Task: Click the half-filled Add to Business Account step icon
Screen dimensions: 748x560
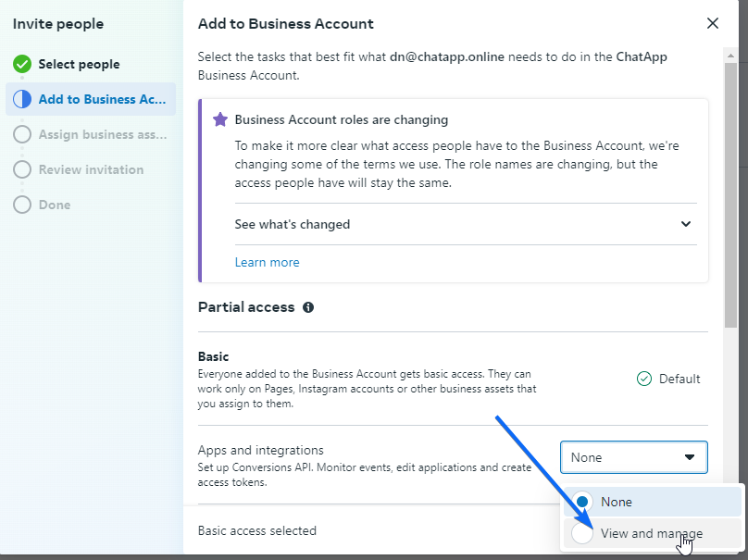Action: pos(22,99)
